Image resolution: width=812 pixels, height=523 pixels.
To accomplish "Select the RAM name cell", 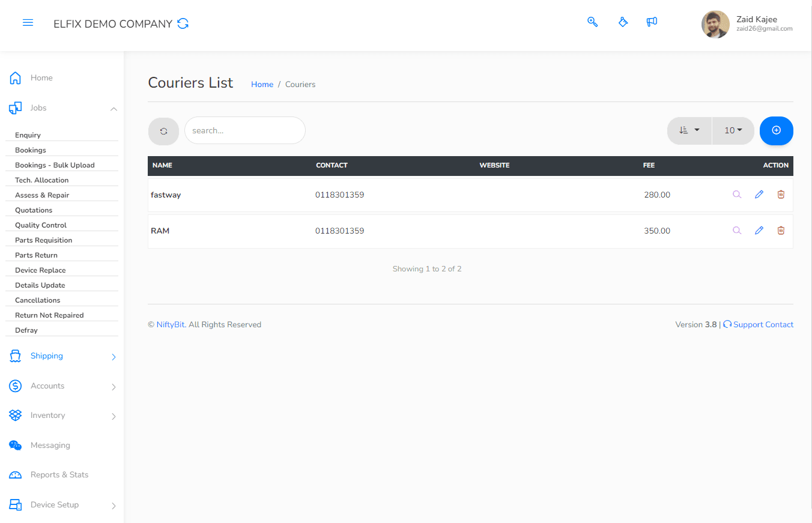I will [160, 231].
